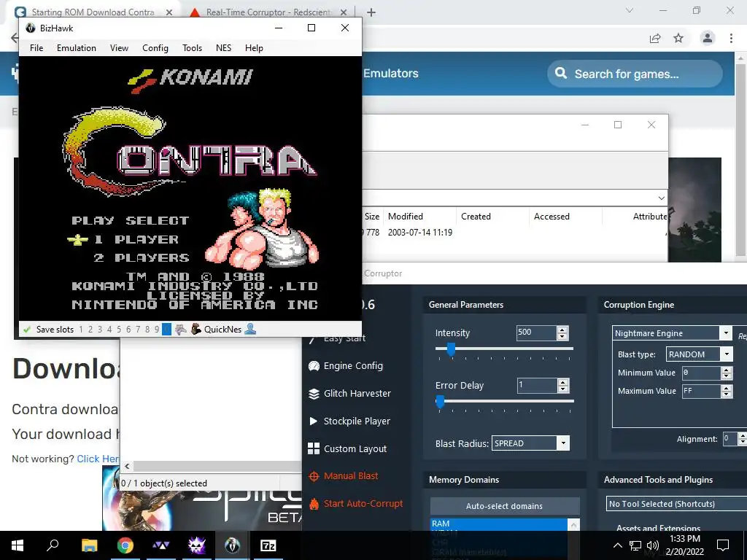The height and width of the screenshot is (560, 747).
Task: Decrease Maximum Value with stepper down arrow
Action: pos(726,394)
